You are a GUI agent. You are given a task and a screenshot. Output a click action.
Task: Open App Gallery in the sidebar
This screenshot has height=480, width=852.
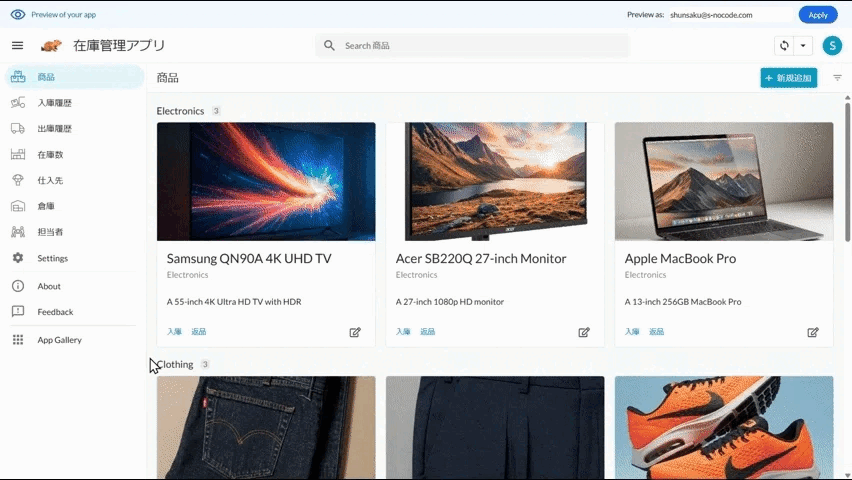74,340
